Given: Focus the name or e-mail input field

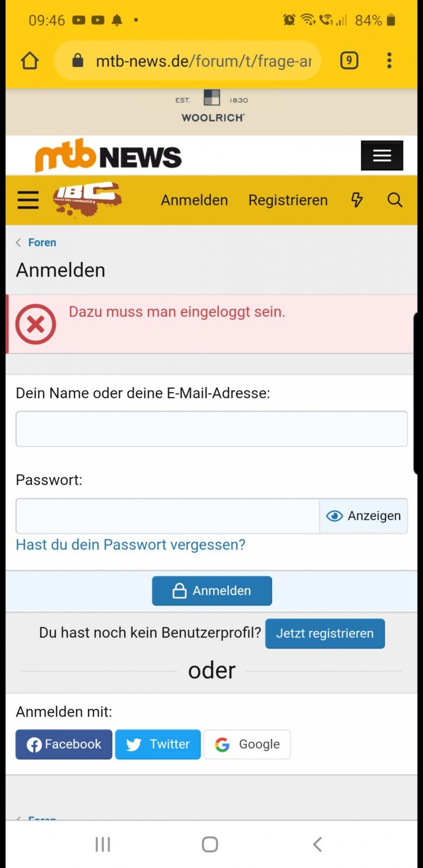Looking at the screenshot, I should pos(211,429).
